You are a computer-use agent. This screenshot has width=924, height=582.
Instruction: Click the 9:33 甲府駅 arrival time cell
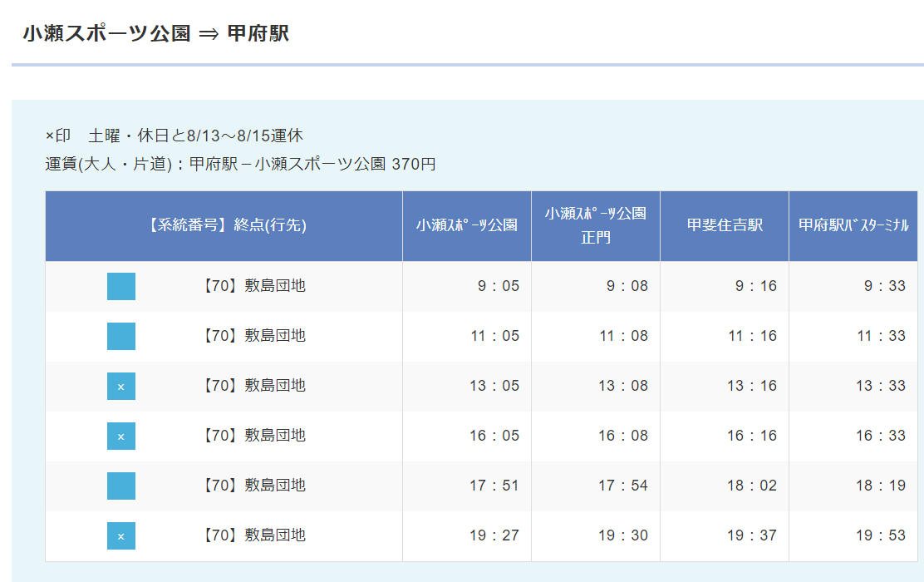(x=884, y=286)
